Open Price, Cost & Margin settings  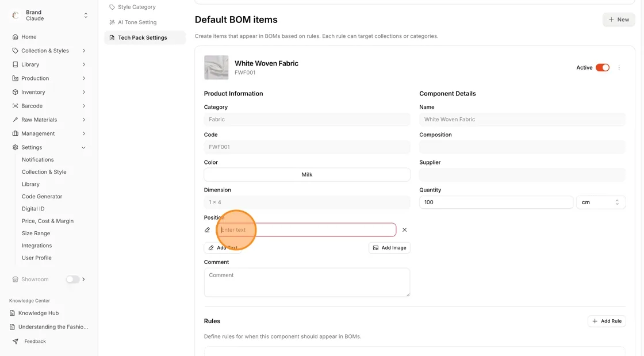point(48,221)
